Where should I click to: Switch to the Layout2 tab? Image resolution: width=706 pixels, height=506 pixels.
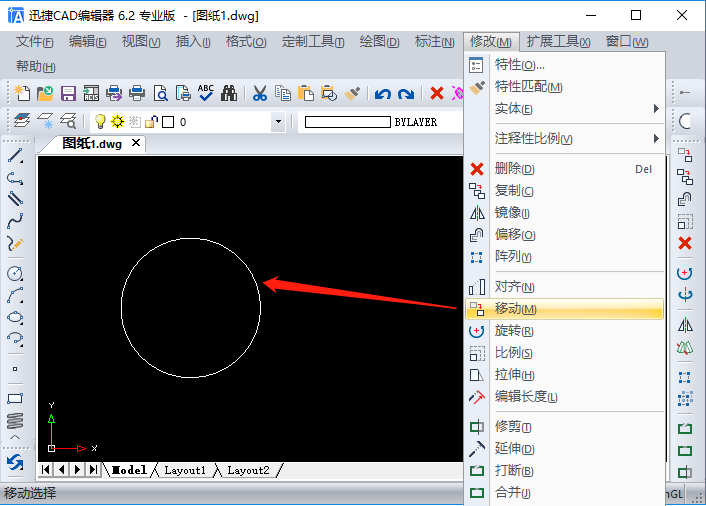point(248,470)
